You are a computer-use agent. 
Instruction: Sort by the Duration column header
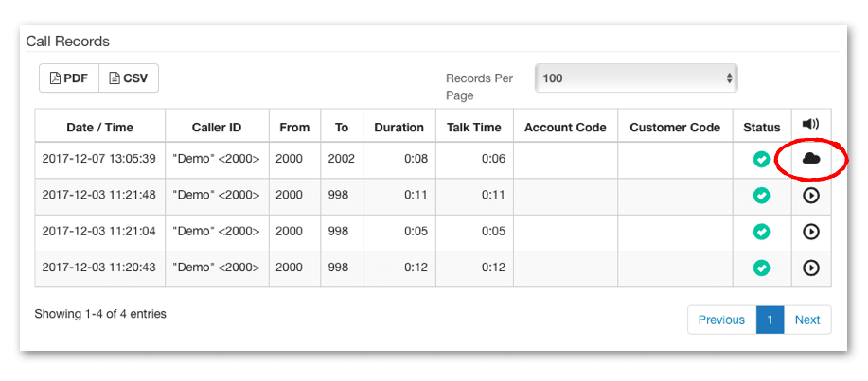pos(399,128)
